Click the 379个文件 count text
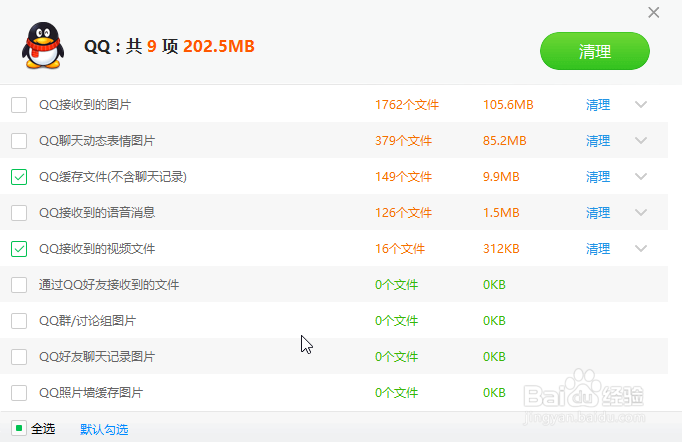The height and width of the screenshot is (442, 682). pyautogui.click(x=403, y=141)
